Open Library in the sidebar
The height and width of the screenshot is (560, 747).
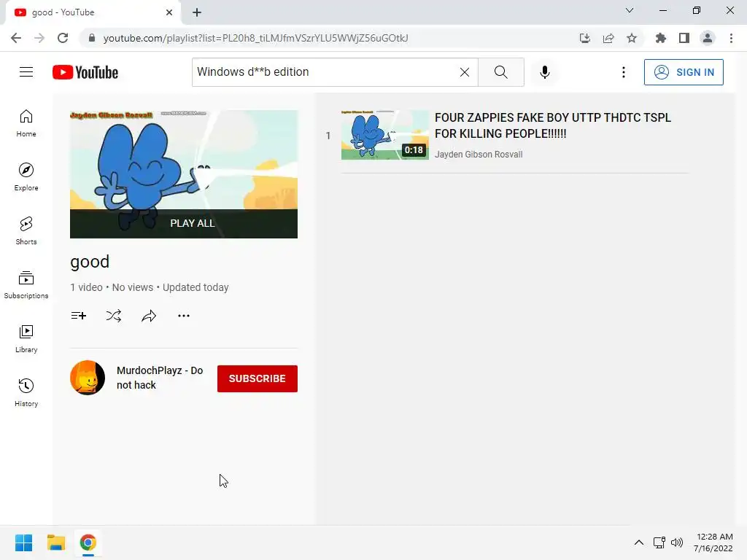(26, 338)
